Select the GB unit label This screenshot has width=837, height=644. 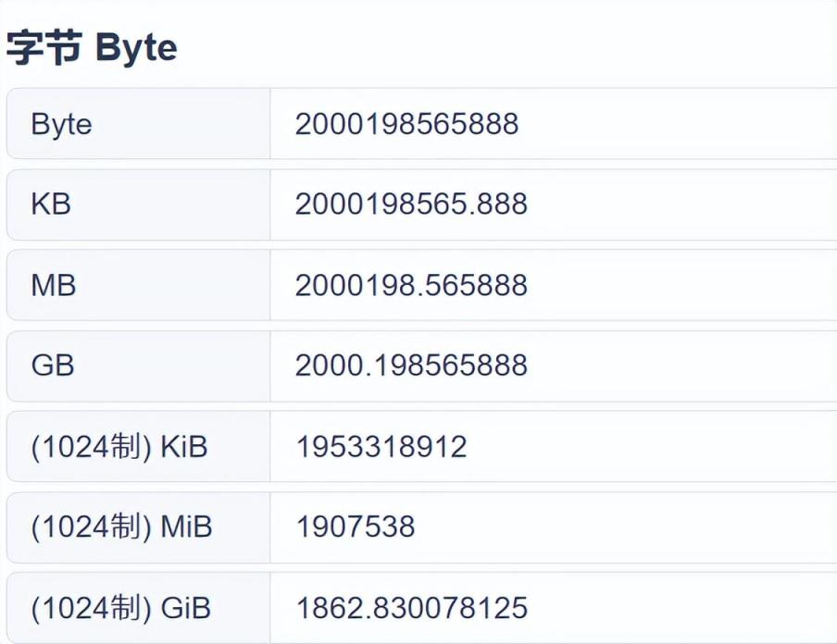click(x=53, y=365)
